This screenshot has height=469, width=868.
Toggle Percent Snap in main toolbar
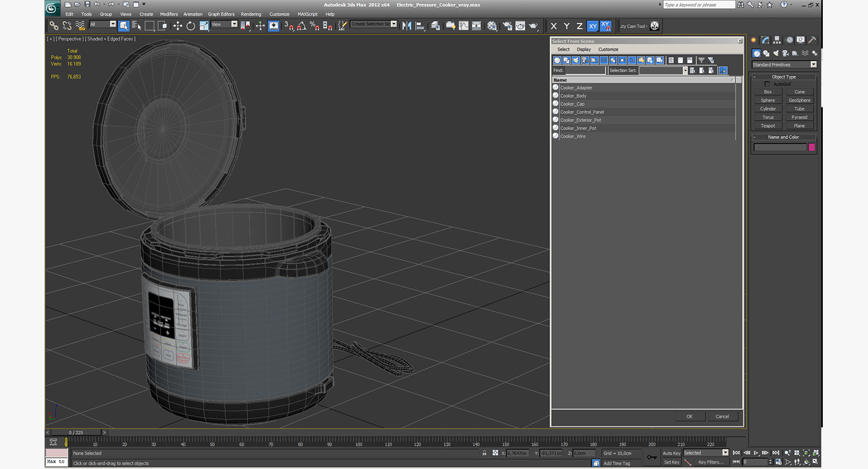coord(315,26)
